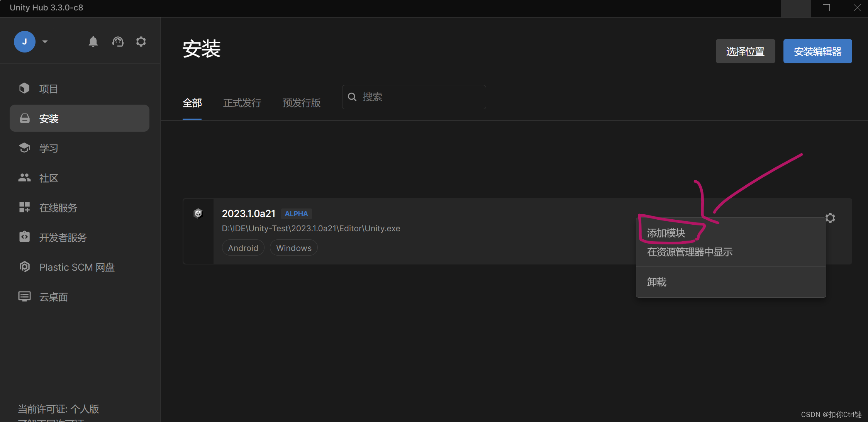The width and height of the screenshot is (868, 422).
Task: Maximize the Unity Hub window
Action: [826, 8]
